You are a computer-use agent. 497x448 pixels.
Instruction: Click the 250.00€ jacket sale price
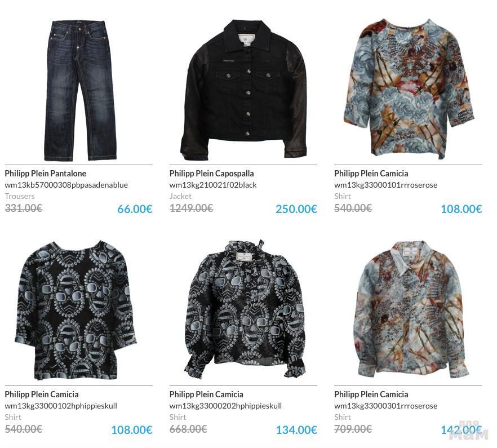tap(296, 209)
